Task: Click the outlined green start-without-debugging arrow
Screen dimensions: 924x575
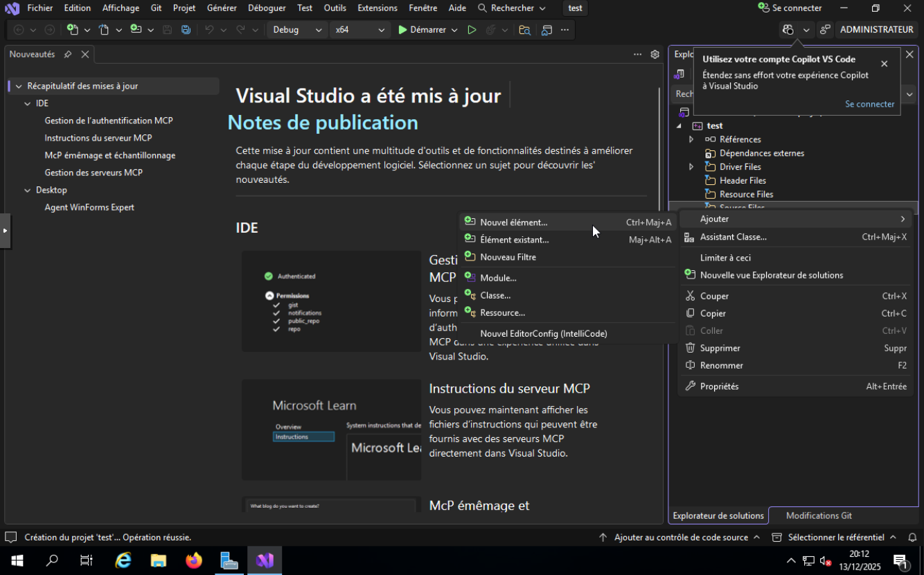Action: pyautogui.click(x=472, y=30)
